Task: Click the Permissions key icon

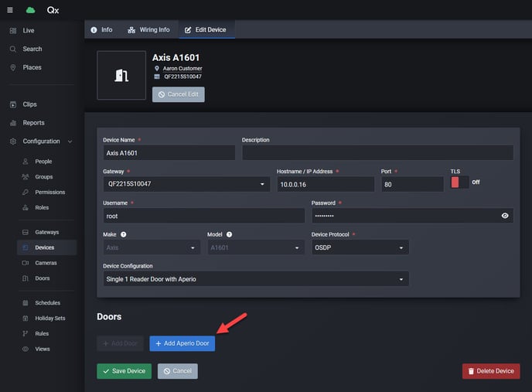Action: [26, 192]
